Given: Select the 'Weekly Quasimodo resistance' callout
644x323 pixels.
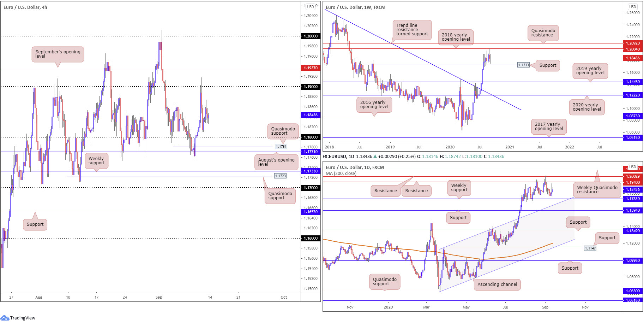Looking at the screenshot, I should [x=597, y=190].
